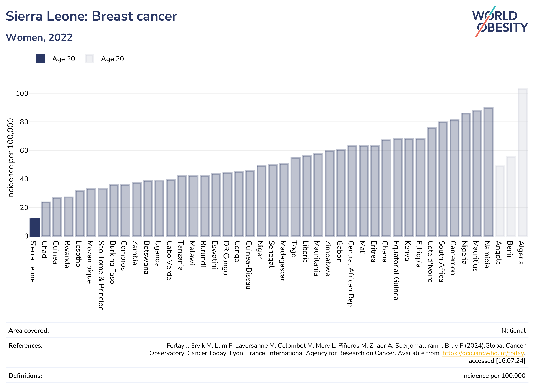The image size is (534, 392).
Task: Click the chart title Sierra Leone: Breast cancer
Action: pos(91,16)
